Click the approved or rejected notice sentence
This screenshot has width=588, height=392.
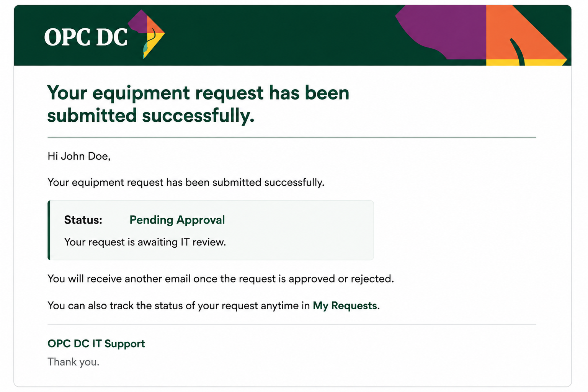tap(220, 279)
